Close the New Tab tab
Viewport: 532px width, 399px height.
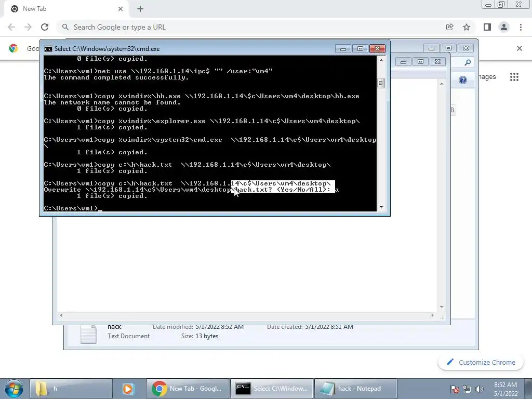click(x=121, y=9)
